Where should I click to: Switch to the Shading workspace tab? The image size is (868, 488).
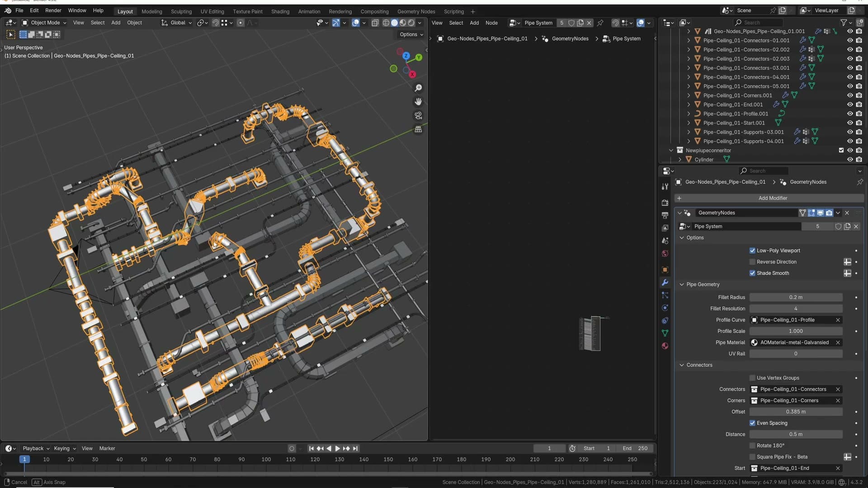pos(280,12)
